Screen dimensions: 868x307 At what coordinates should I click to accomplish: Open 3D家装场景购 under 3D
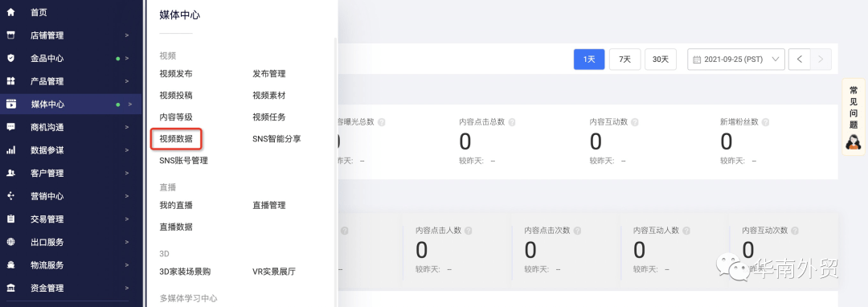point(185,271)
